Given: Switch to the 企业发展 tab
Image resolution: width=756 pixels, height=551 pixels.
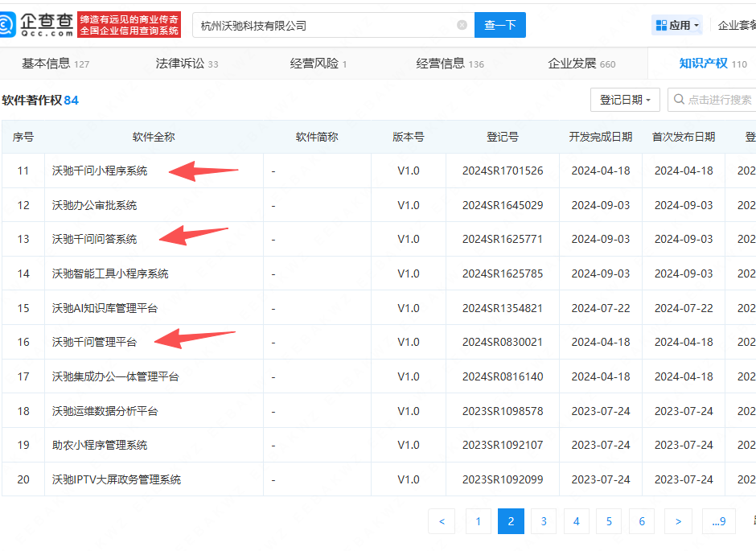Looking at the screenshot, I should 581,64.
